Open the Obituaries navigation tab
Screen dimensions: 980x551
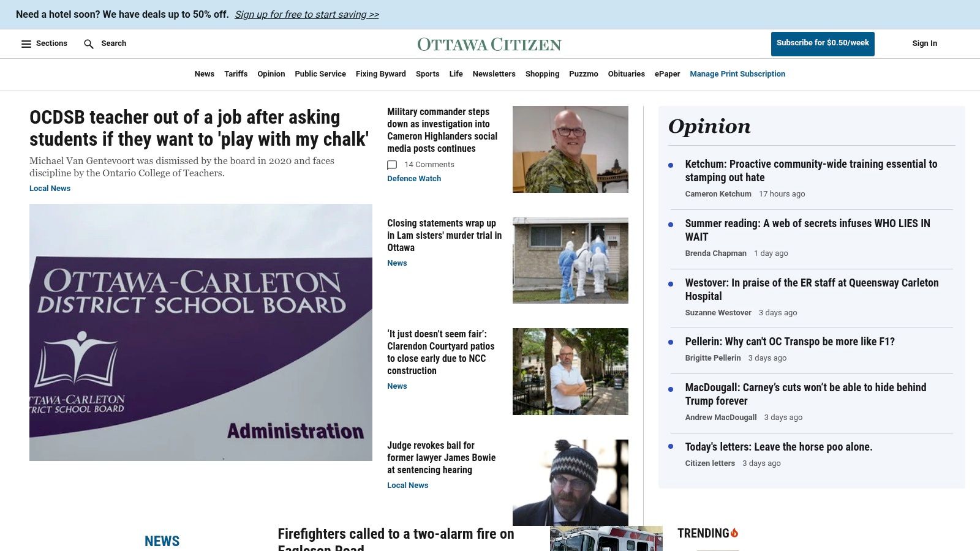626,74
